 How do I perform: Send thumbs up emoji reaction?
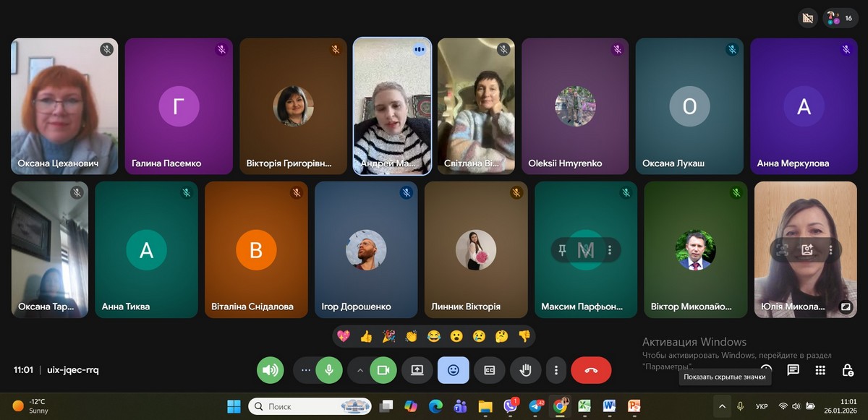(367, 336)
